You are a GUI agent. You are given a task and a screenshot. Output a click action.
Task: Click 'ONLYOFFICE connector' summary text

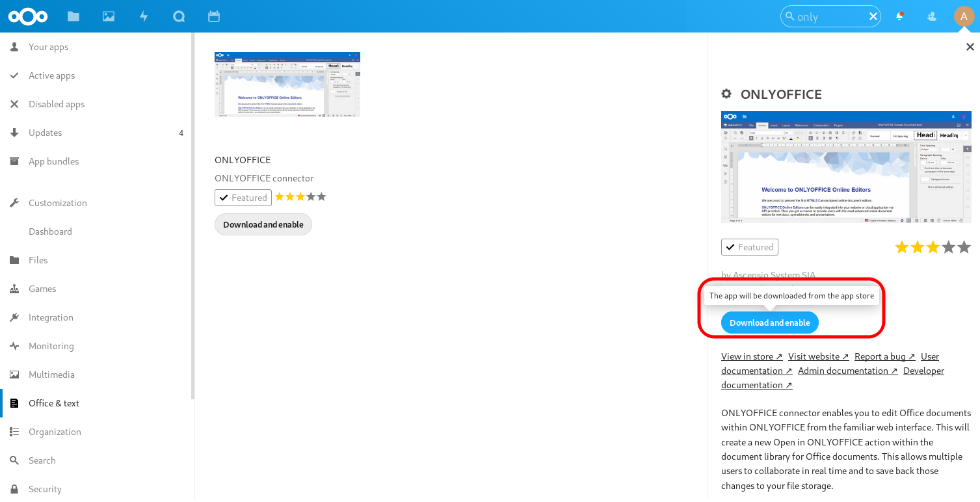(264, 178)
